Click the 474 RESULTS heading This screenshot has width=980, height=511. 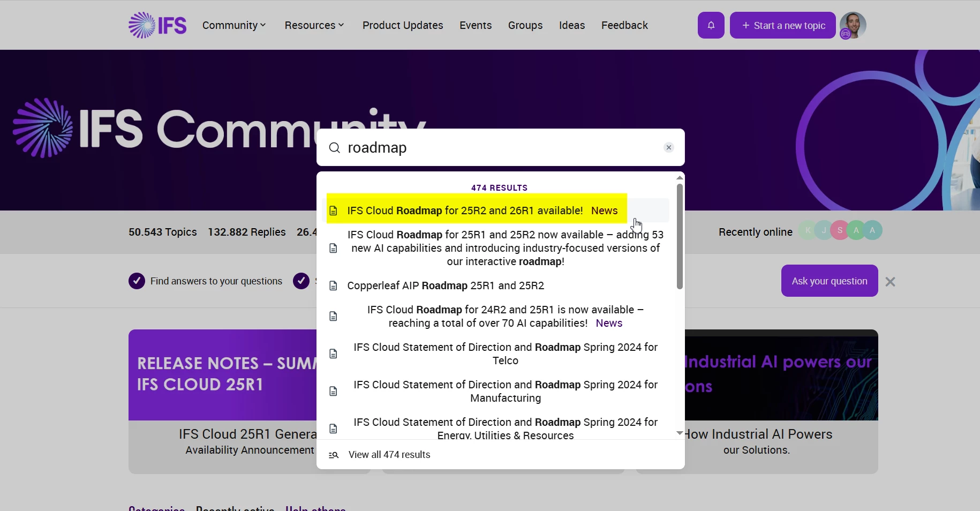click(x=500, y=188)
